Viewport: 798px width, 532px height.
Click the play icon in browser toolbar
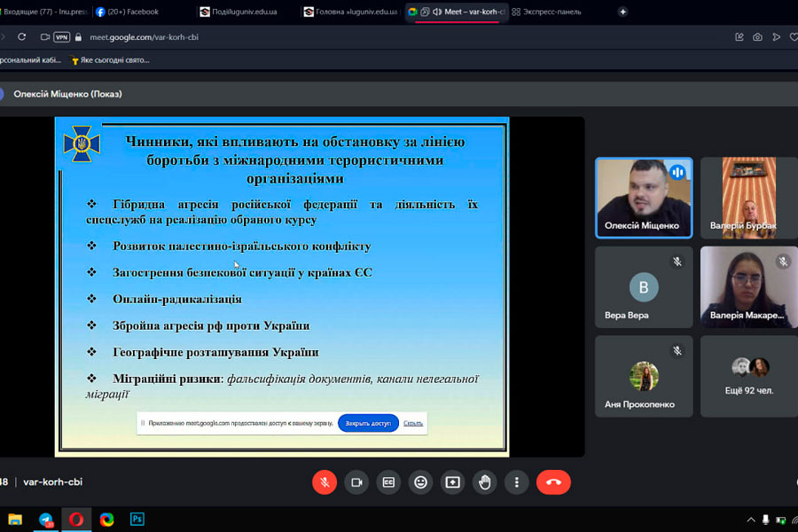click(x=776, y=37)
